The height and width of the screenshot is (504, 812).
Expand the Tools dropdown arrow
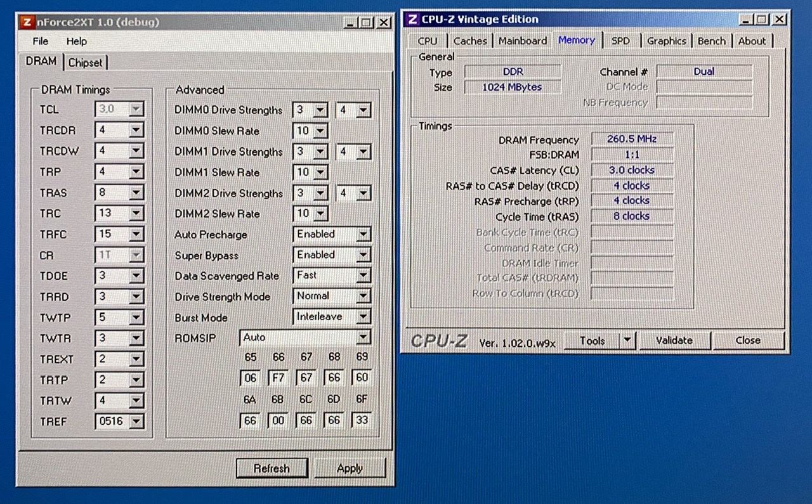[x=627, y=341]
